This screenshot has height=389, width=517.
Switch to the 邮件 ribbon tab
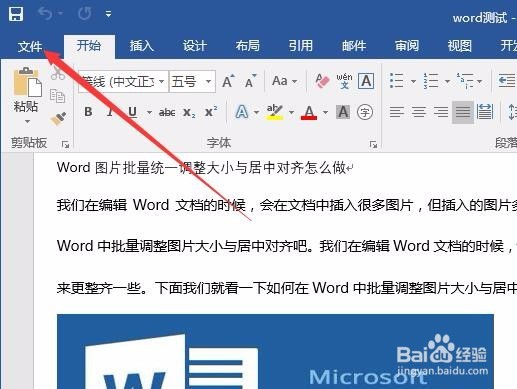tap(354, 46)
